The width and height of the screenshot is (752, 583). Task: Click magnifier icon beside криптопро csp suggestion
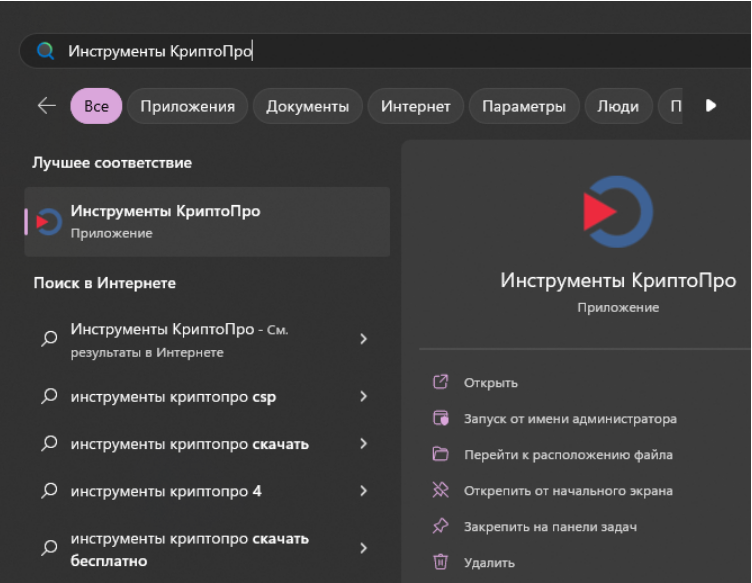point(49,396)
